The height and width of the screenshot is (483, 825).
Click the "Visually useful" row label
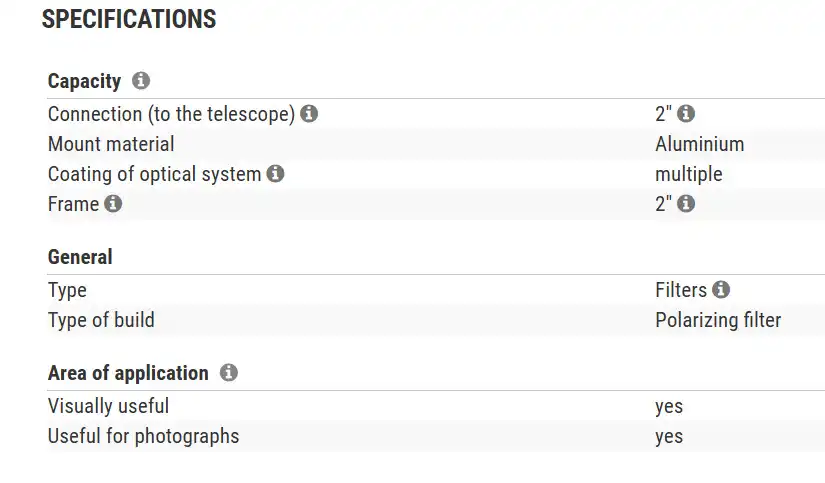(x=108, y=406)
